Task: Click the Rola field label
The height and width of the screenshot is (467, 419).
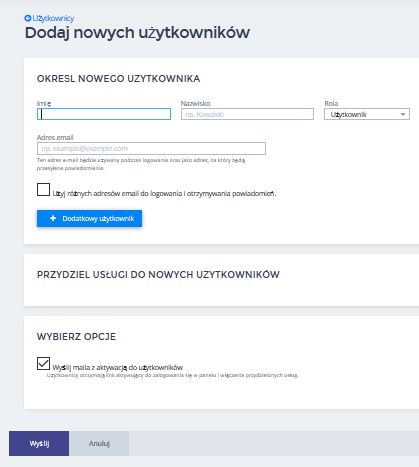Action: pos(331,103)
